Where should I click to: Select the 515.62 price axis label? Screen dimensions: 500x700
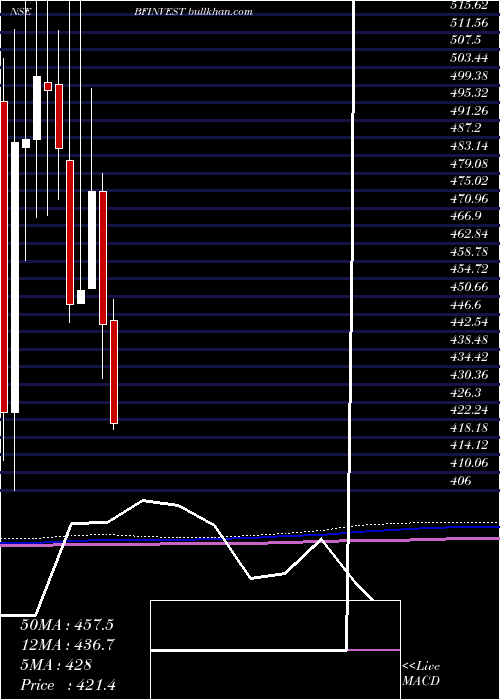click(469, 5)
